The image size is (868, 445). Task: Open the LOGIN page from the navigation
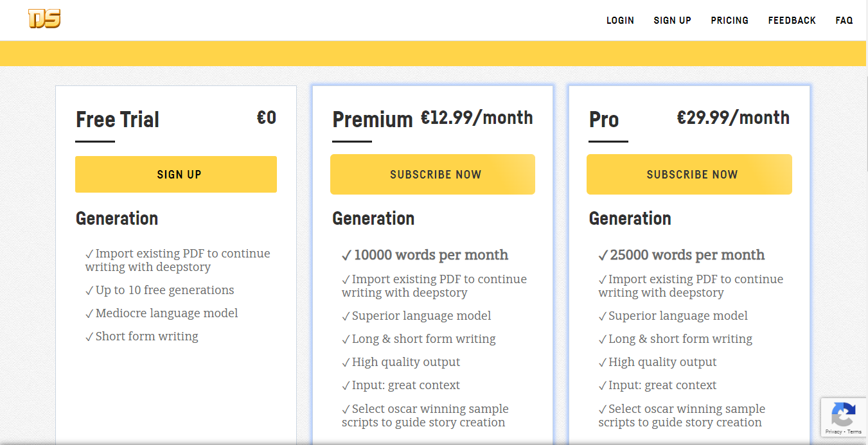click(620, 21)
